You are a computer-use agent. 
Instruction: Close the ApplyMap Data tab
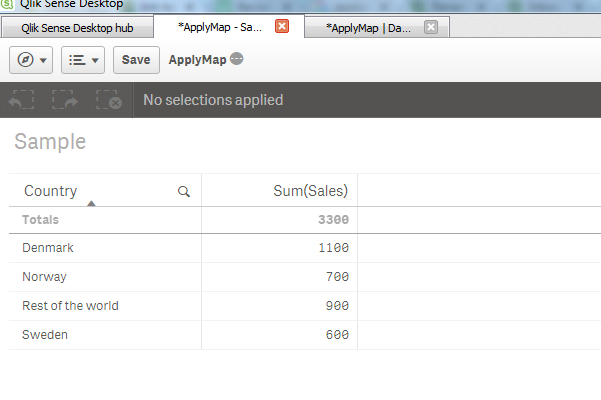point(431,27)
